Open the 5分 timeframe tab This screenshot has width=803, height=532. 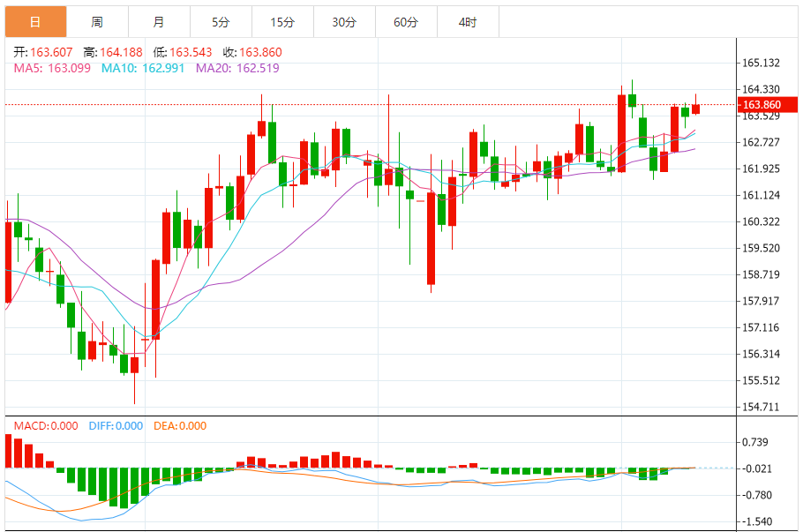pos(221,22)
